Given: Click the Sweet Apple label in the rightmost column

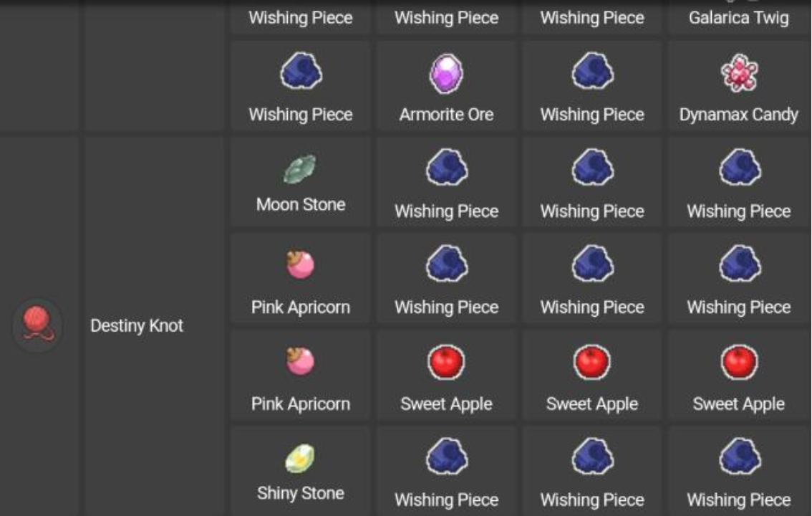Looking at the screenshot, I should pyautogui.click(x=738, y=404).
